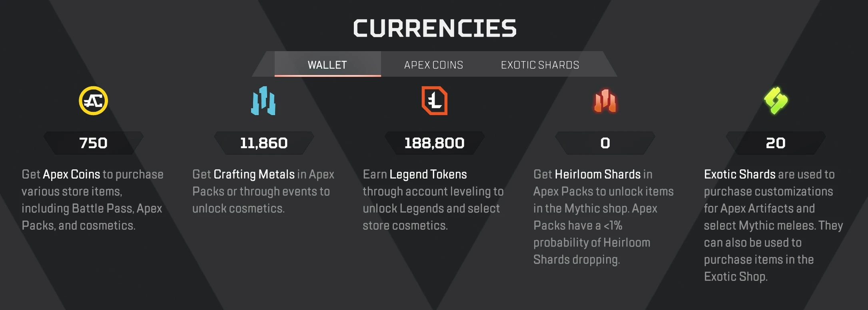Switch to the Wallet tab
The height and width of the screenshot is (310, 868).
[327, 64]
